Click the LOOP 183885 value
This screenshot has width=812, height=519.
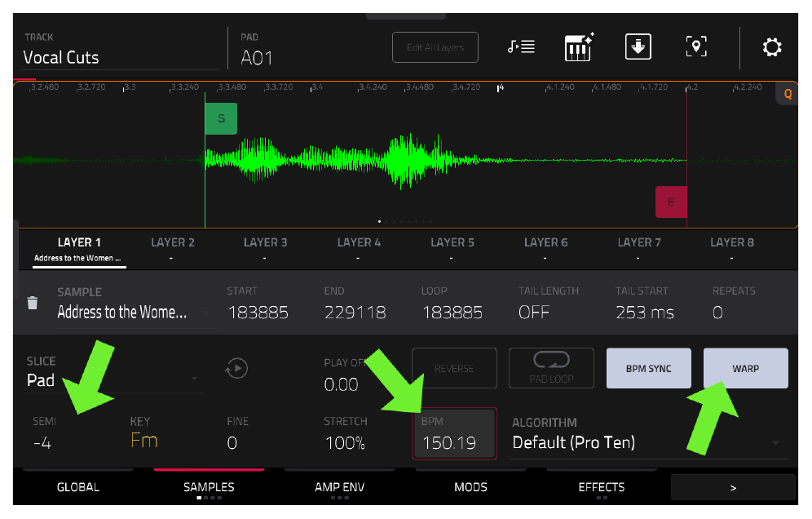452,313
